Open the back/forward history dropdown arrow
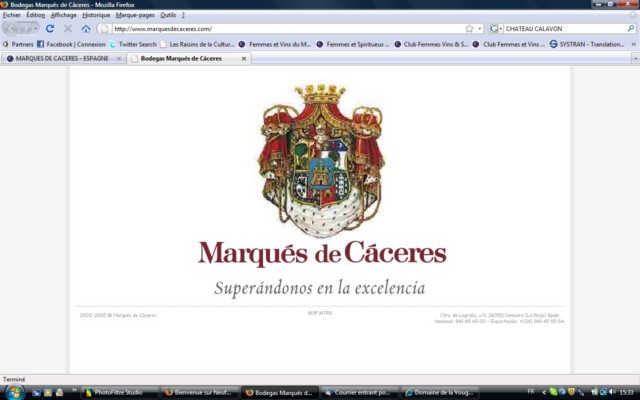This screenshot has height=400, width=640. (36, 29)
